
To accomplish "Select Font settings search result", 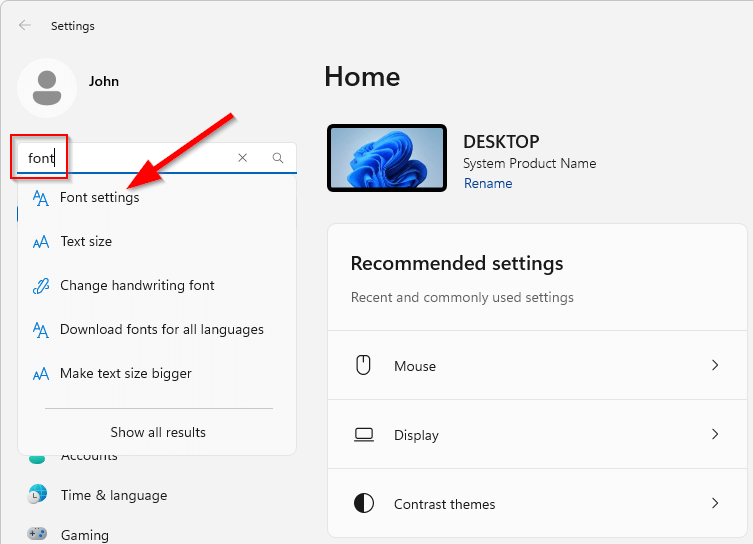I will (x=157, y=198).
